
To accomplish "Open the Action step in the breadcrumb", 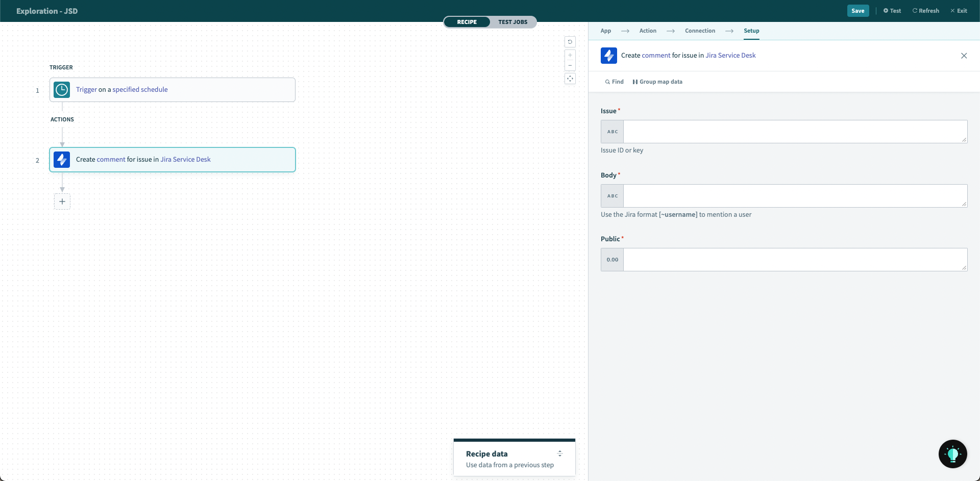I will point(648,31).
